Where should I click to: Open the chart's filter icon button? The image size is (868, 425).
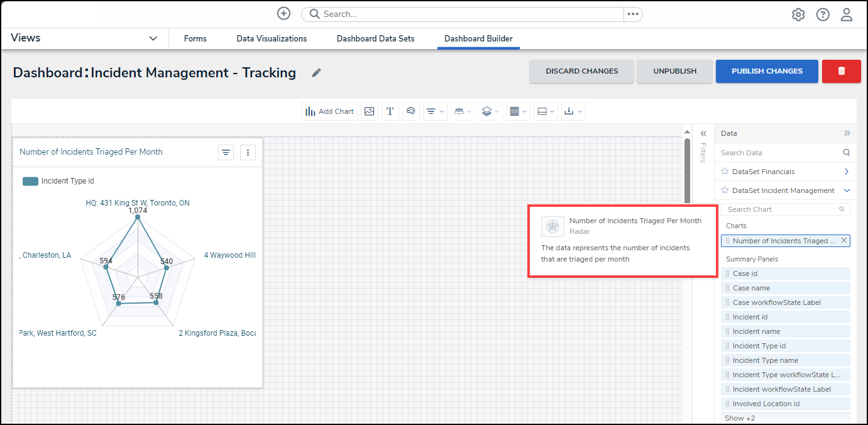click(x=226, y=152)
